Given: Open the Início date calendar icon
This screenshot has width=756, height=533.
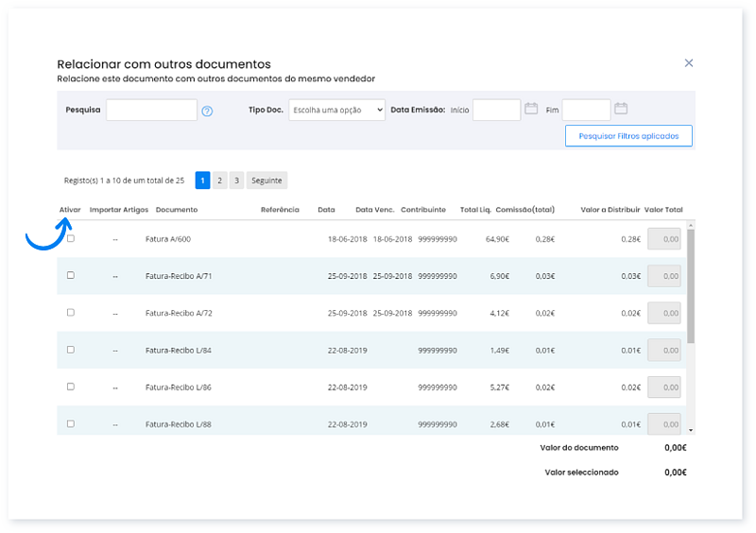Looking at the screenshot, I should 531,109.
